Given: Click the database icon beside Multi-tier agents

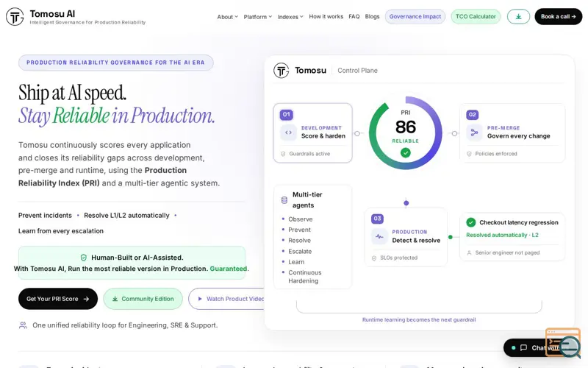Looking at the screenshot, I should (x=284, y=200).
